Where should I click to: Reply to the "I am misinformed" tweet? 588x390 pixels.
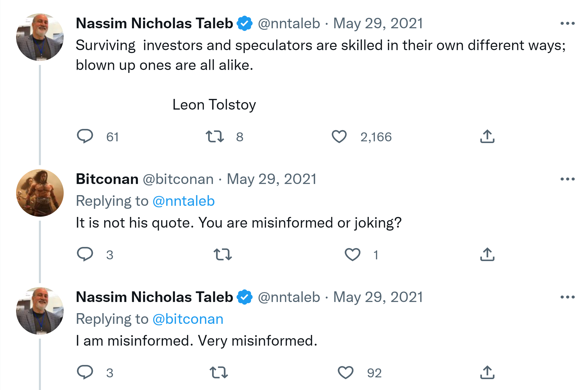coord(85,372)
